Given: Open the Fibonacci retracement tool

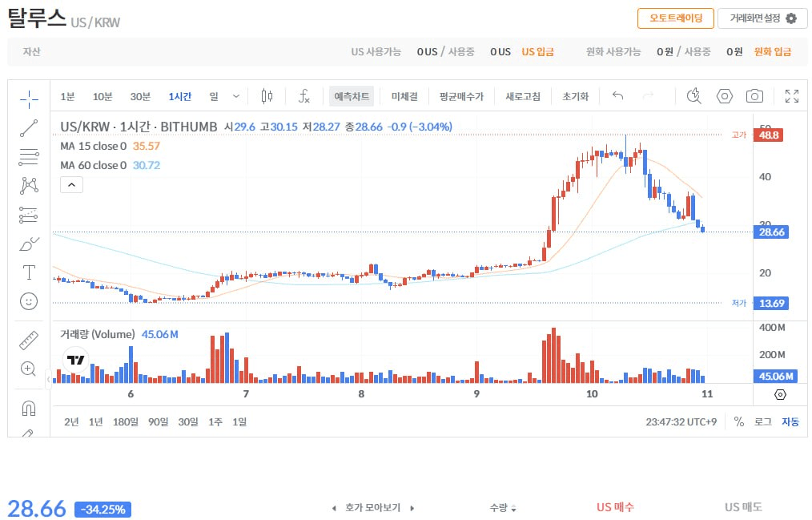Looking at the screenshot, I should pos(29,157).
